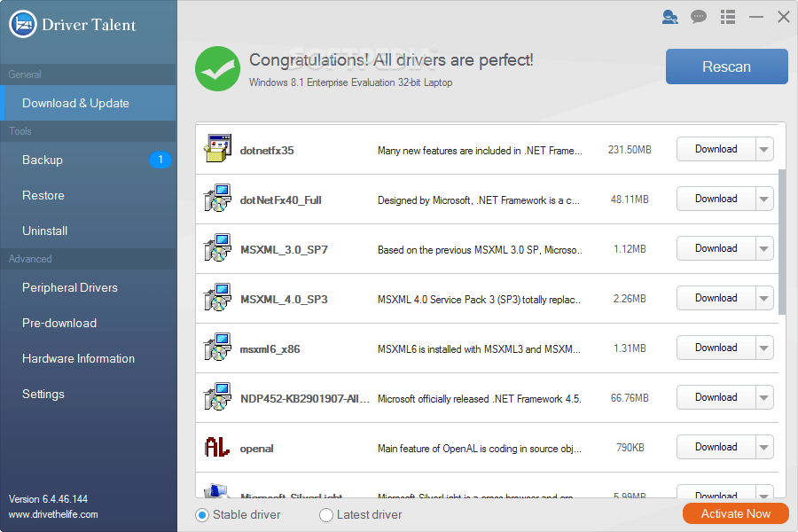Expand the dotnetfx35 download options arrow
798x532 pixels.
point(764,149)
